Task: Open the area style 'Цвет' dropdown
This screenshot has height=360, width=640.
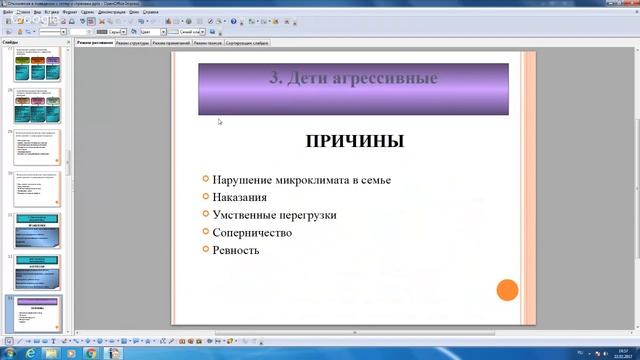Action: tap(163, 32)
